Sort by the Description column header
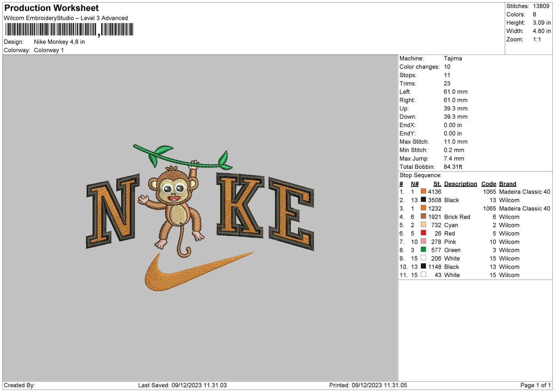The width and height of the screenshot is (555, 392). coord(461,184)
